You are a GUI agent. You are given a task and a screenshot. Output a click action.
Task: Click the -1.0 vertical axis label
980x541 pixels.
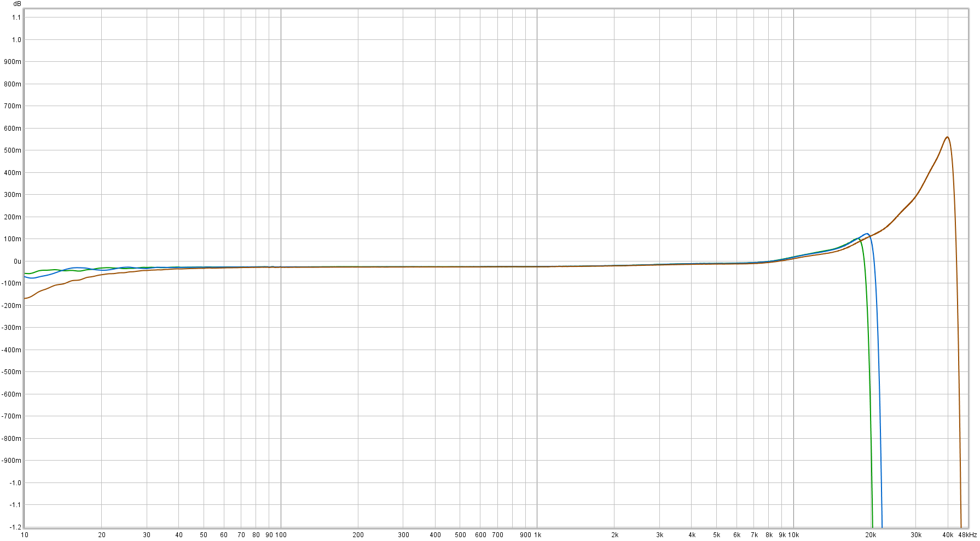pyautogui.click(x=15, y=483)
